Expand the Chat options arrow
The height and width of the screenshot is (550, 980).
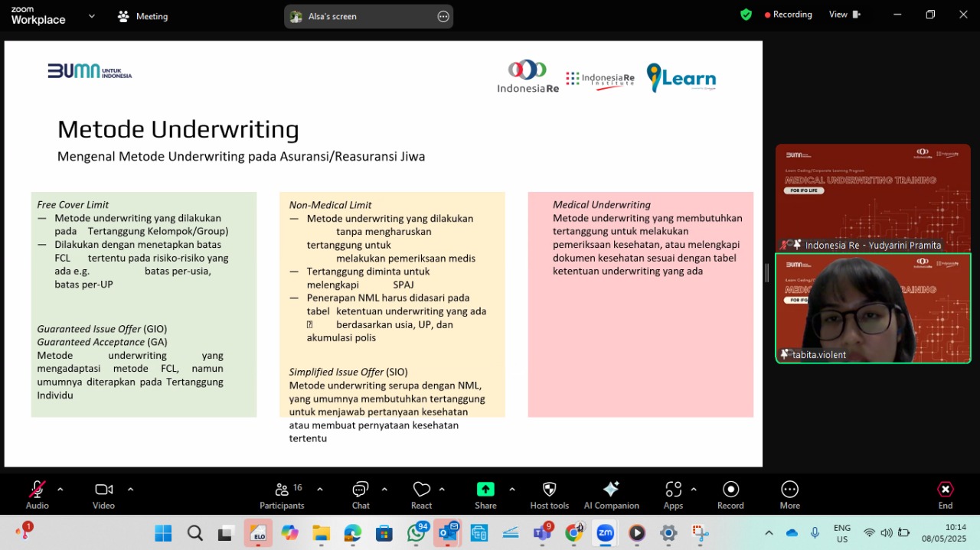point(384,489)
